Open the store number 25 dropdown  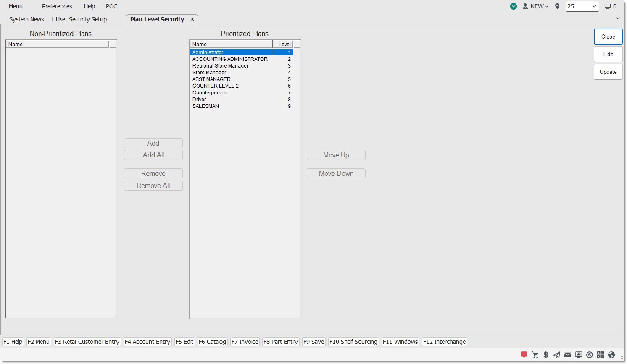click(582, 6)
